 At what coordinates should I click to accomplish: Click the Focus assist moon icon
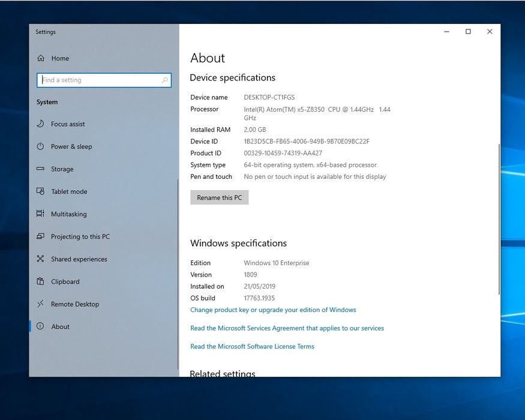(40, 124)
